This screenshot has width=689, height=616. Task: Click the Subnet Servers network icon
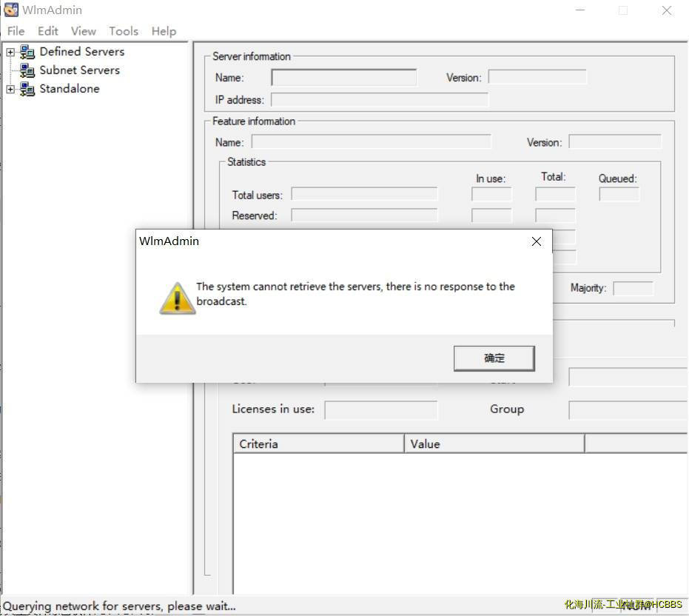(x=27, y=70)
